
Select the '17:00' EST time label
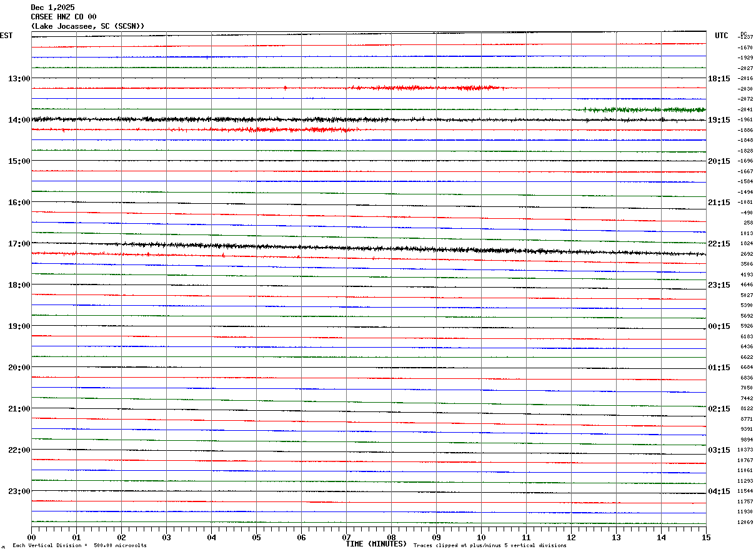coord(19,244)
